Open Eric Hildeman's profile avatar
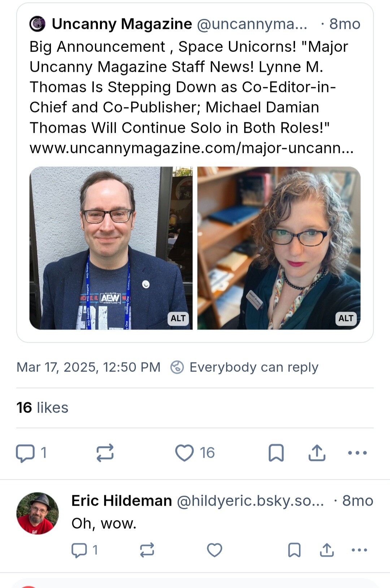This screenshot has height=588, width=390. click(38, 513)
